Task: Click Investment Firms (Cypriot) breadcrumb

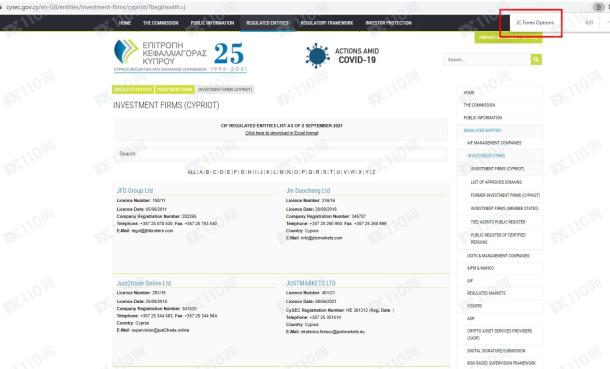Action: coord(225,89)
